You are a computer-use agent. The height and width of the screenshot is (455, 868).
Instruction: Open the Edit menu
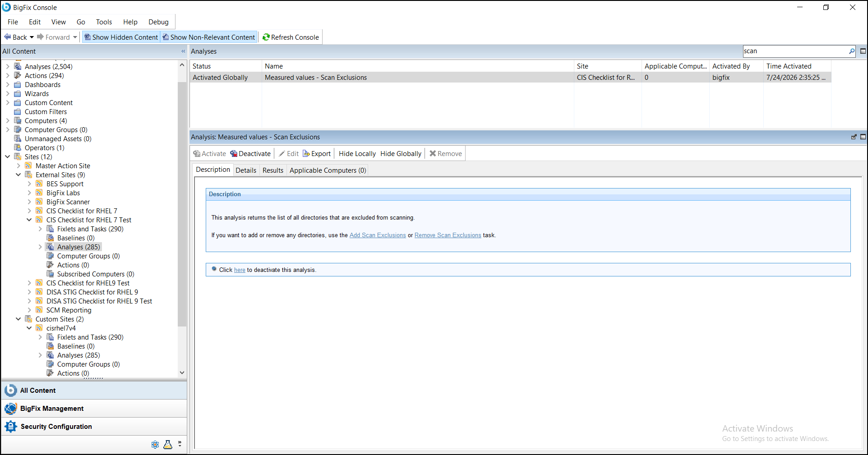pos(35,22)
